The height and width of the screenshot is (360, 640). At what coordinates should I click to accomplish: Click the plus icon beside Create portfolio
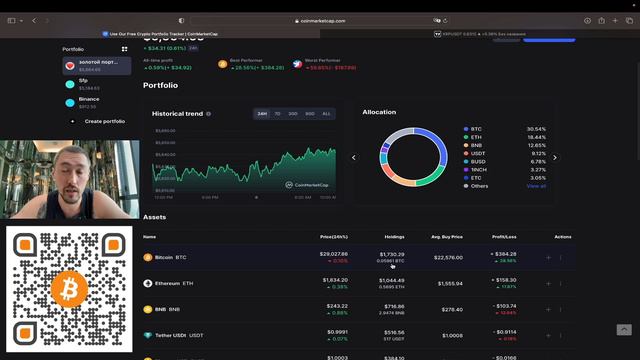point(72,121)
